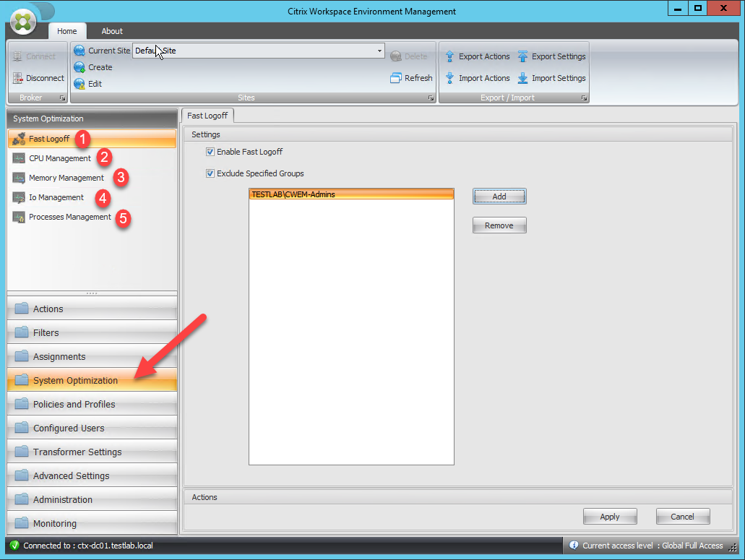Click the Add button
This screenshot has height=560, width=745.
[499, 196]
